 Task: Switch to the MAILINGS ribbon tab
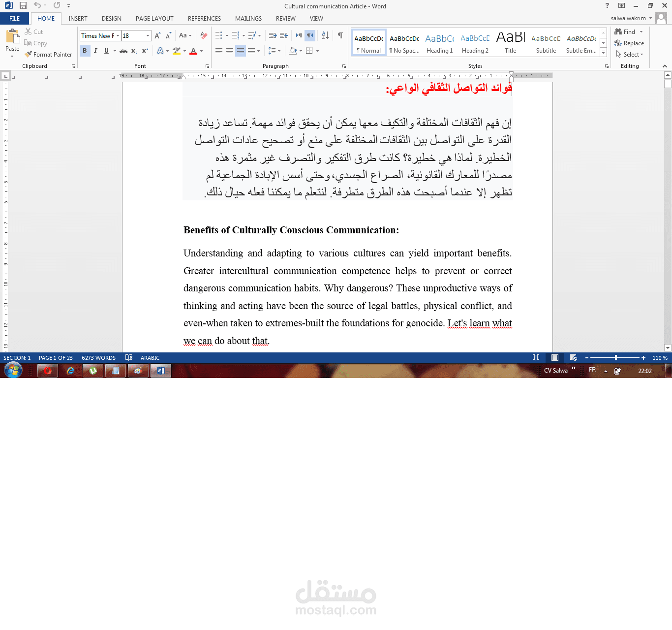coord(248,18)
